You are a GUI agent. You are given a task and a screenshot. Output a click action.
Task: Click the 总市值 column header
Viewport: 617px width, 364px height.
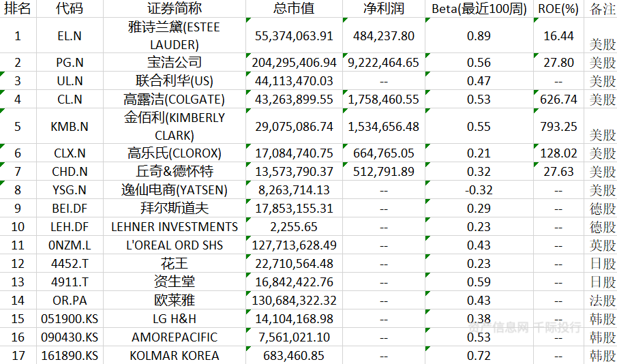pos(294,9)
